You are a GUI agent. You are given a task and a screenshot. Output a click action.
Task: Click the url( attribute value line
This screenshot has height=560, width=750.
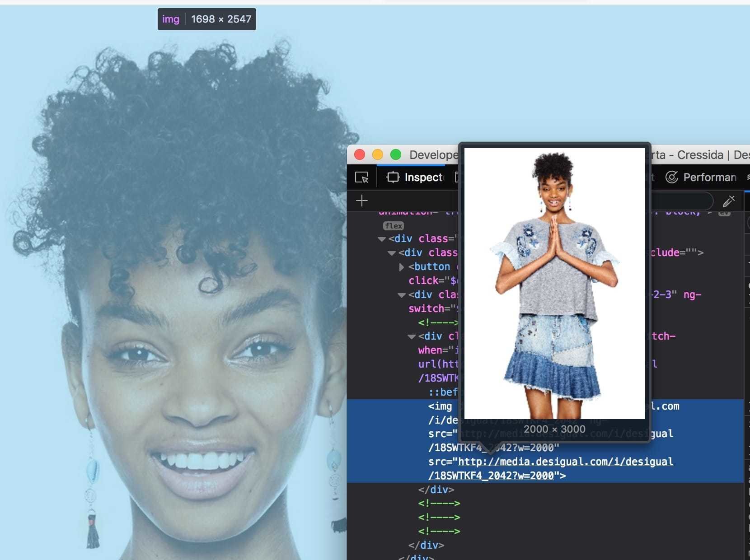pos(438,364)
